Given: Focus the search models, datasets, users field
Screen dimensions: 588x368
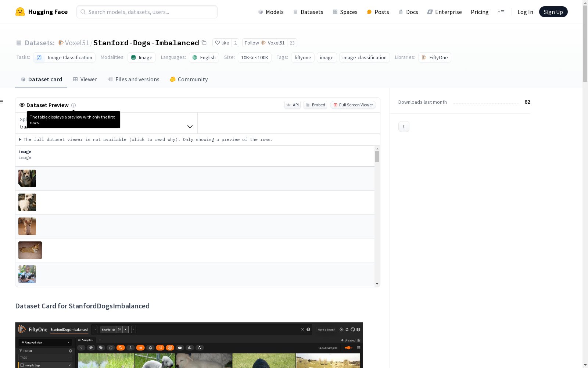Looking at the screenshot, I should (x=147, y=12).
